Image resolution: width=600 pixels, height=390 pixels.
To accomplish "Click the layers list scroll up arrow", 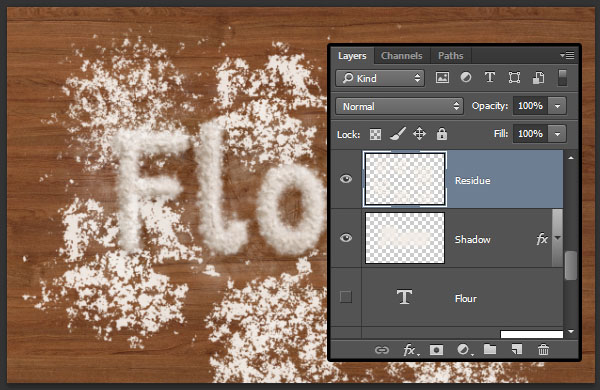I will (x=571, y=158).
